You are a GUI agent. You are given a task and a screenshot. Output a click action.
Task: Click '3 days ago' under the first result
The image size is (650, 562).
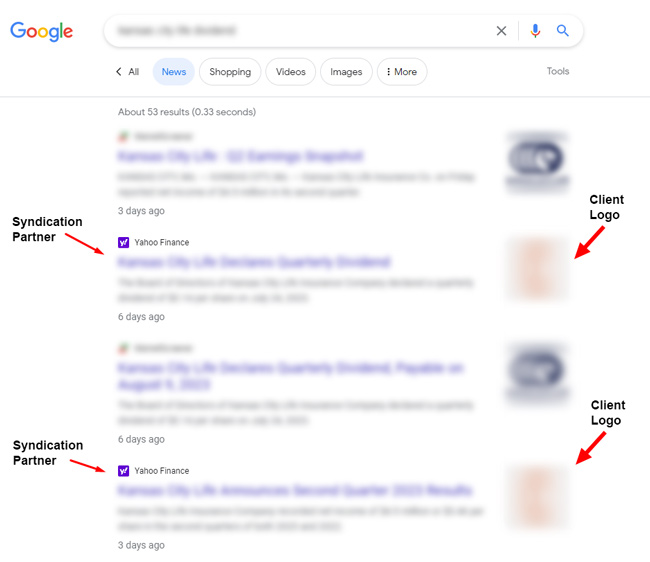point(141,211)
